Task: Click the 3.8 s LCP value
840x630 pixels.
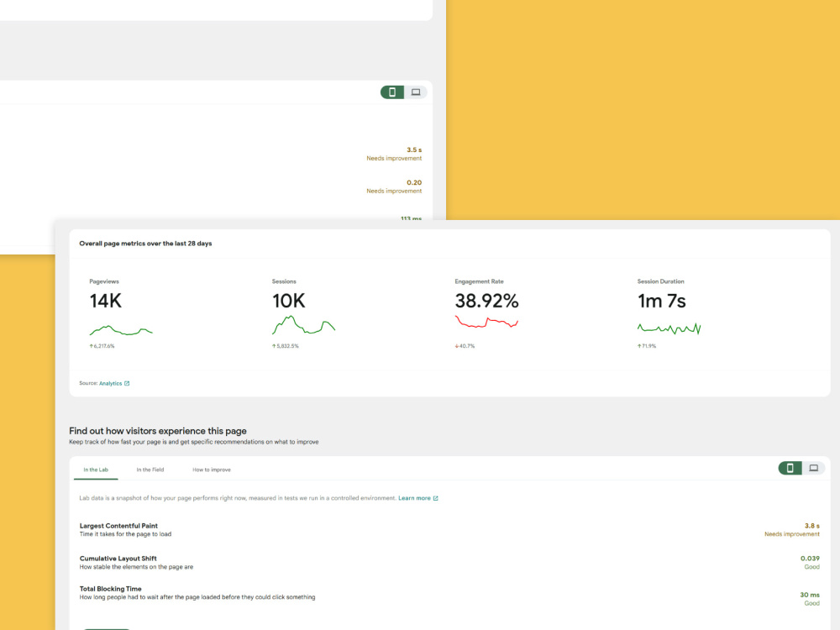Action: (811, 526)
